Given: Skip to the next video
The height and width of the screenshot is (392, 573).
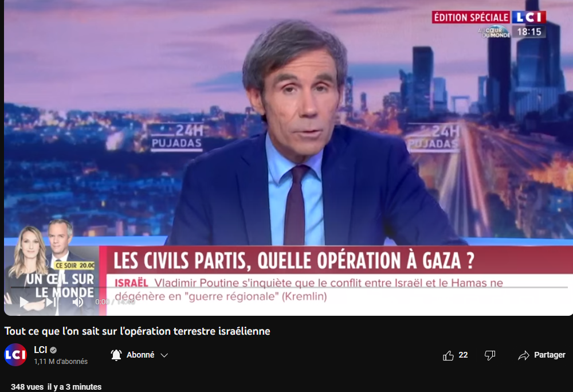Looking at the screenshot, I should (51, 302).
